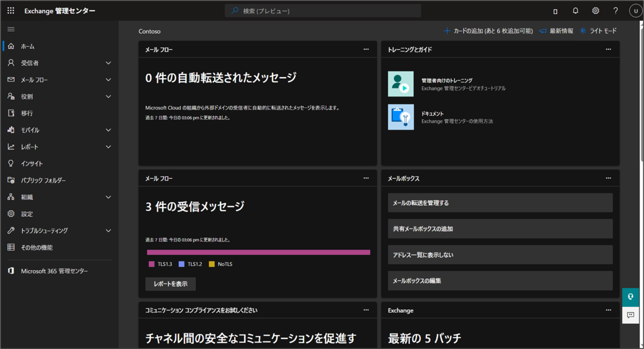This screenshot has width=644, height=349.
Task: Expand the 役割 submenu chevron
Action: tap(108, 96)
